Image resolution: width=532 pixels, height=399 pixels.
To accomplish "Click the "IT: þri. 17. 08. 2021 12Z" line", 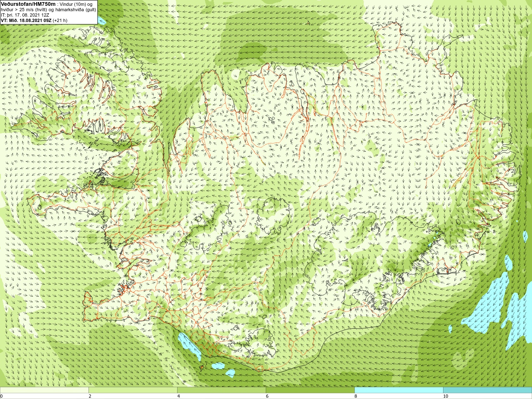I will pyautogui.click(x=25, y=15).
